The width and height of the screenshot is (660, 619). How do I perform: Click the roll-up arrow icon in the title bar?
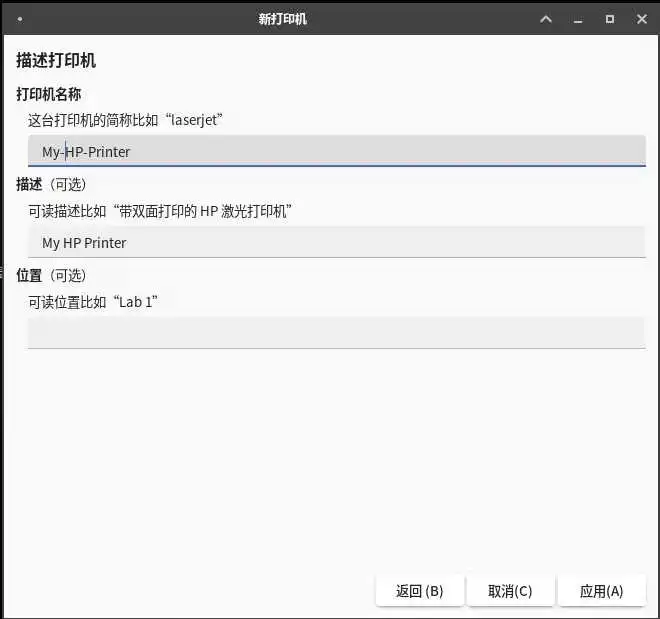[546, 19]
